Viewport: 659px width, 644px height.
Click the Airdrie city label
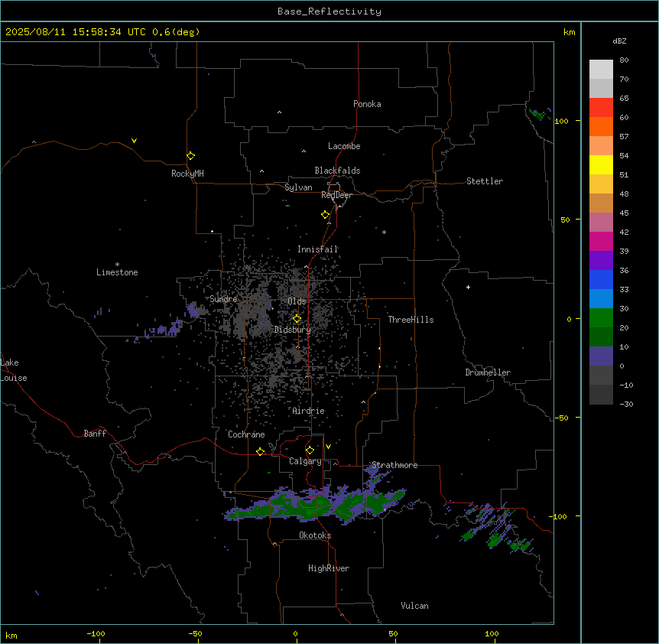click(x=309, y=411)
